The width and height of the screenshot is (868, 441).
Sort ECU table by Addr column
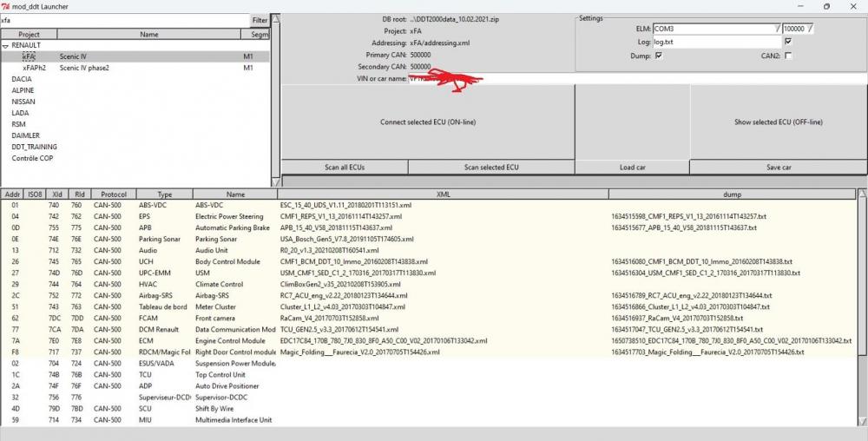pyautogui.click(x=12, y=194)
